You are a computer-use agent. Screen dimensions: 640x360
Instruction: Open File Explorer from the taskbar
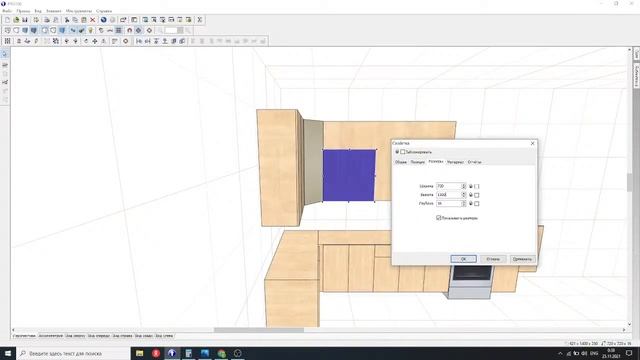point(140,353)
